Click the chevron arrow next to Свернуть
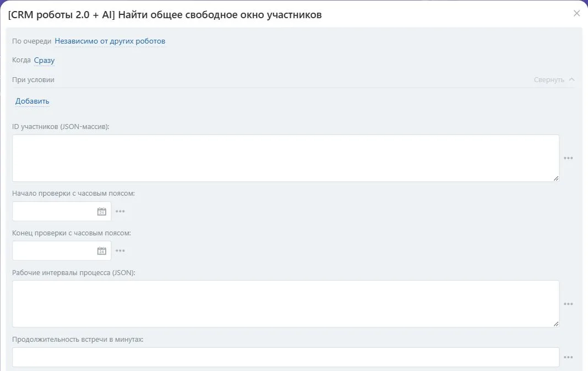The width and height of the screenshot is (588, 371). [571, 79]
